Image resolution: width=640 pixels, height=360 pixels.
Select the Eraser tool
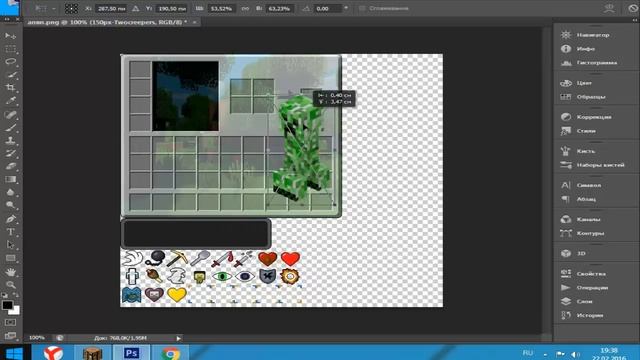pyautogui.click(x=10, y=166)
